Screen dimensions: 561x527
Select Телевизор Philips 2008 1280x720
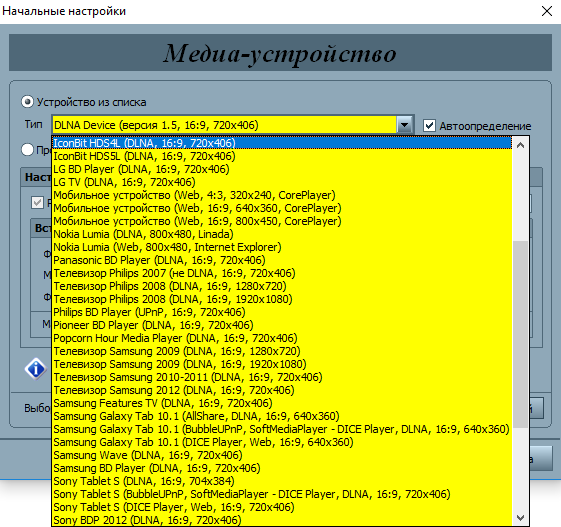point(282,286)
